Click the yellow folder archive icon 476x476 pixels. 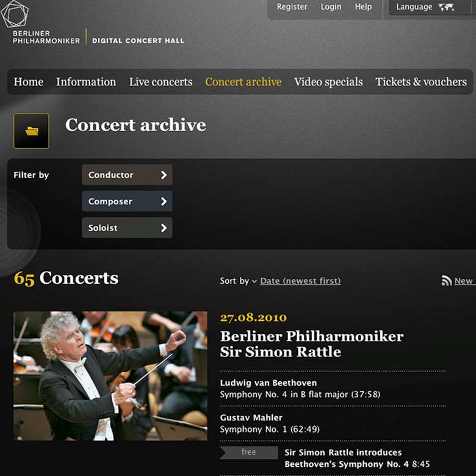click(x=31, y=131)
